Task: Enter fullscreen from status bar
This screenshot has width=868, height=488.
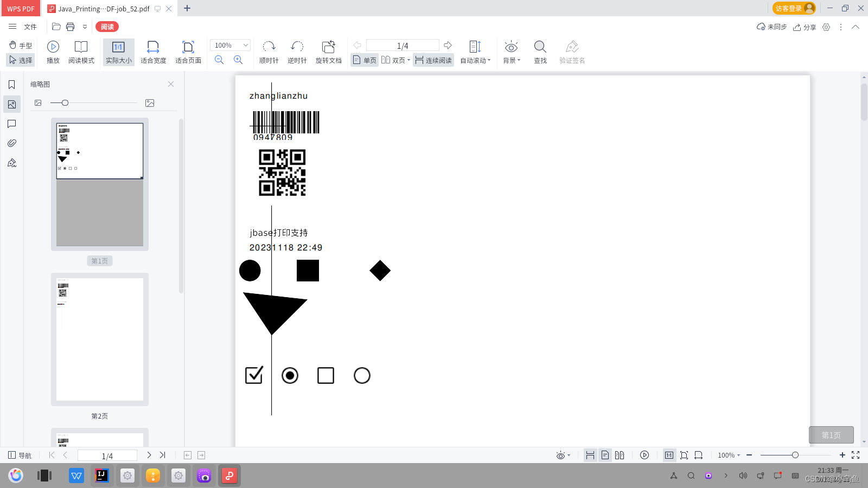Action: 856,455
